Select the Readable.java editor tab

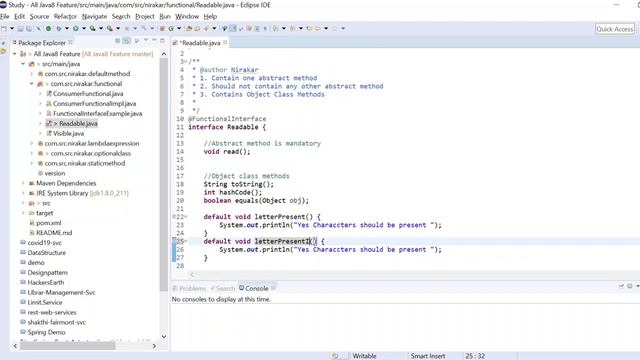point(200,43)
